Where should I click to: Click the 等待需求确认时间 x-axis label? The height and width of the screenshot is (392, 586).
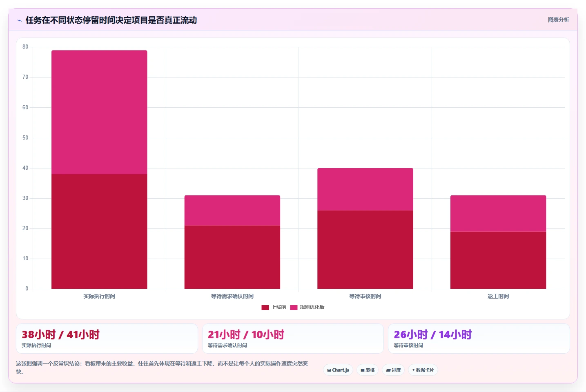click(x=232, y=296)
